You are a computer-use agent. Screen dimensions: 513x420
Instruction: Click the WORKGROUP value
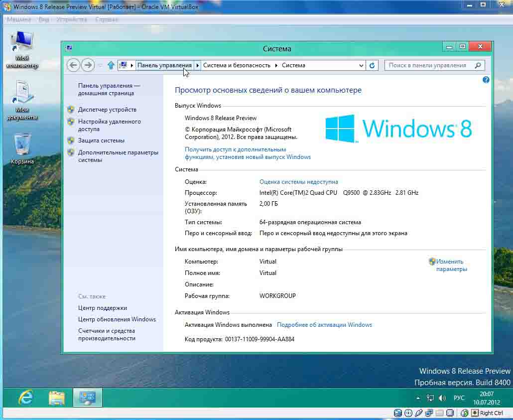(x=277, y=295)
